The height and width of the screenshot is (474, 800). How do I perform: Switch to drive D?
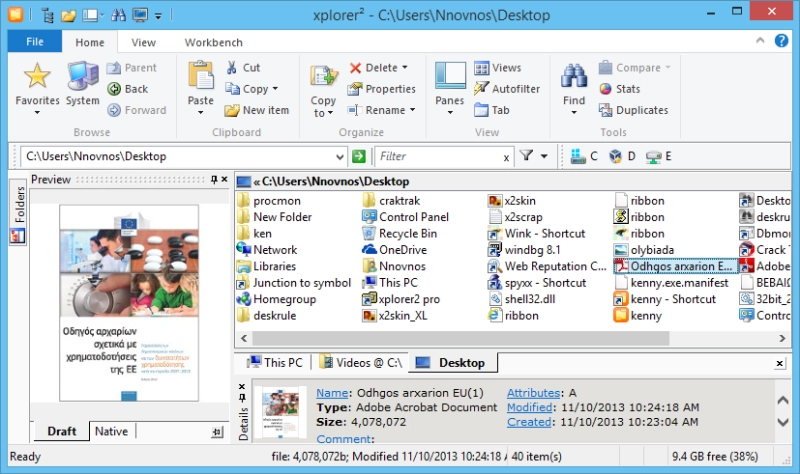coord(622,156)
